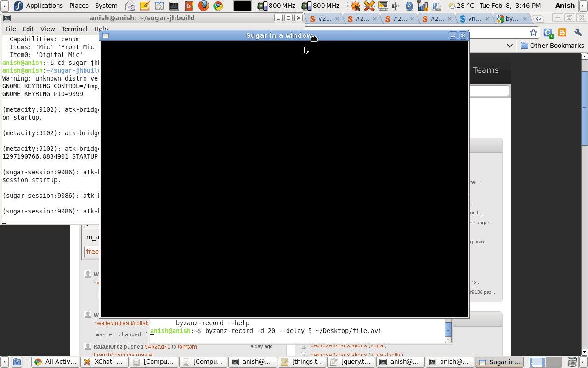Launch Firefox from the top panel
This screenshot has height=368, width=588.
click(204, 6)
